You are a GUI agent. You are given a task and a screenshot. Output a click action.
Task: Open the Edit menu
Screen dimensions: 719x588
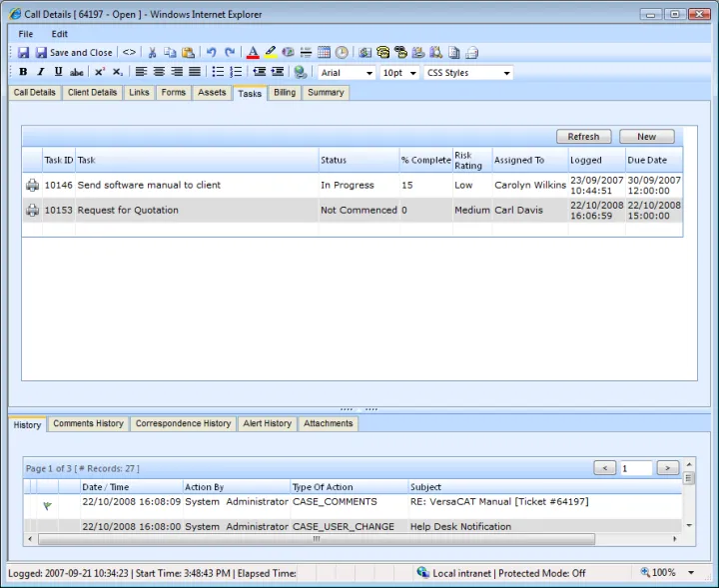click(59, 34)
